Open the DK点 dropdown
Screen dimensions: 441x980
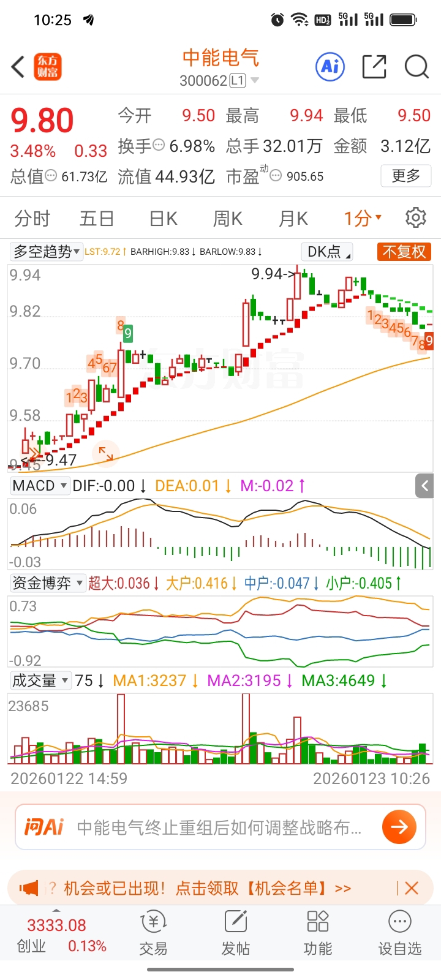327,252
